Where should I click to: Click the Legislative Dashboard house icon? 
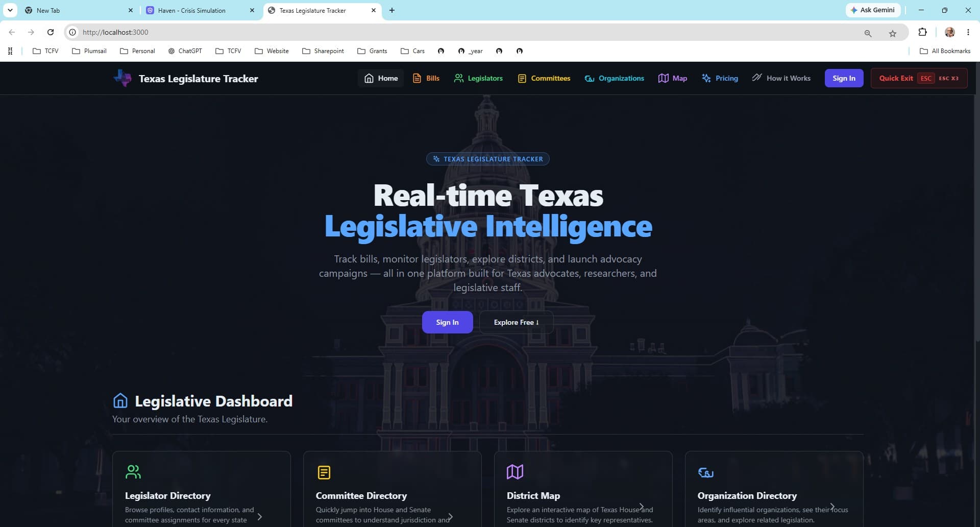(x=120, y=400)
